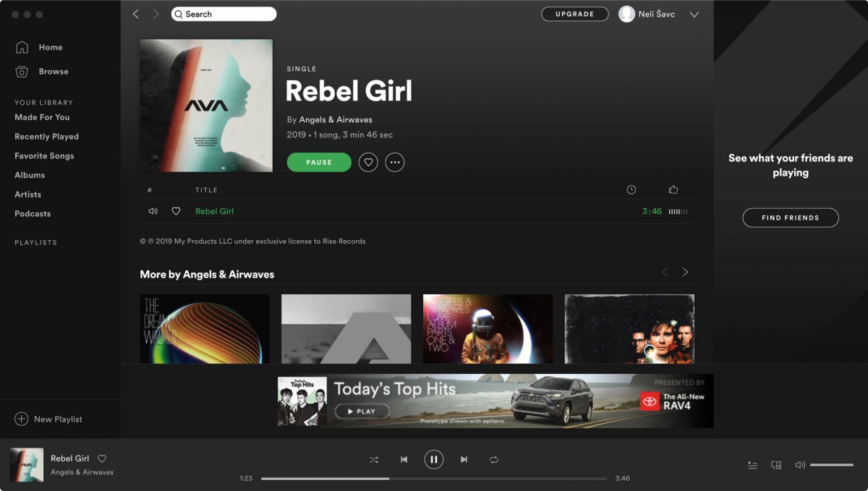Adjust the volume slider

coord(832,465)
